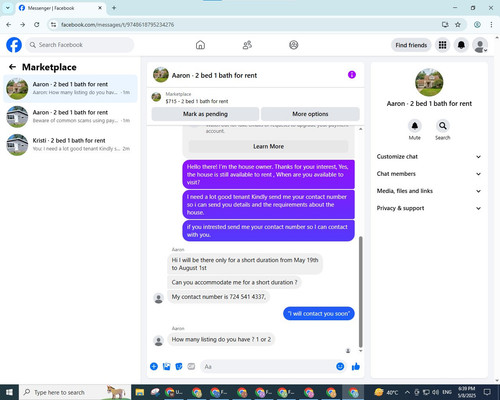Click the contact number message from Aaron

coord(219,297)
